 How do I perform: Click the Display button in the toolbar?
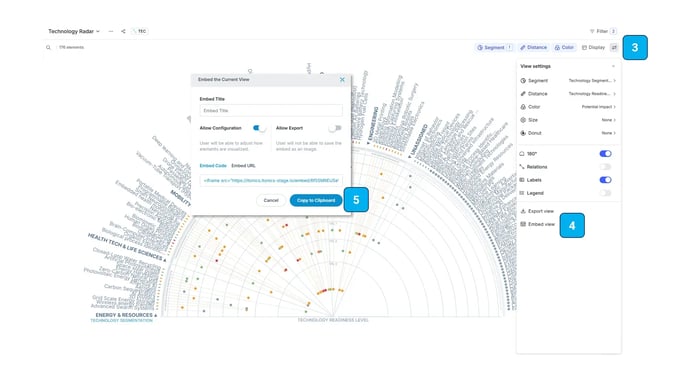click(x=593, y=47)
